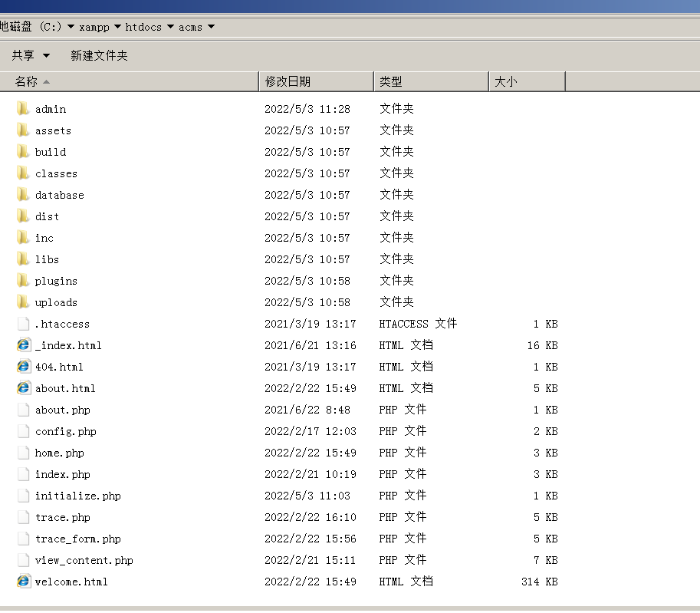Expand dropdown arrow after htdocs in address bar
This screenshot has width=700, height=613.
170,27
